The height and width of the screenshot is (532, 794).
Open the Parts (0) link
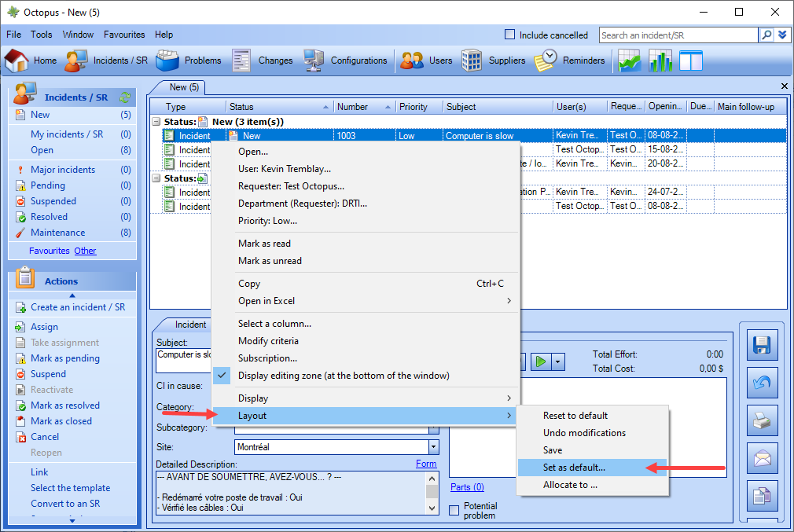click(468, 487)
